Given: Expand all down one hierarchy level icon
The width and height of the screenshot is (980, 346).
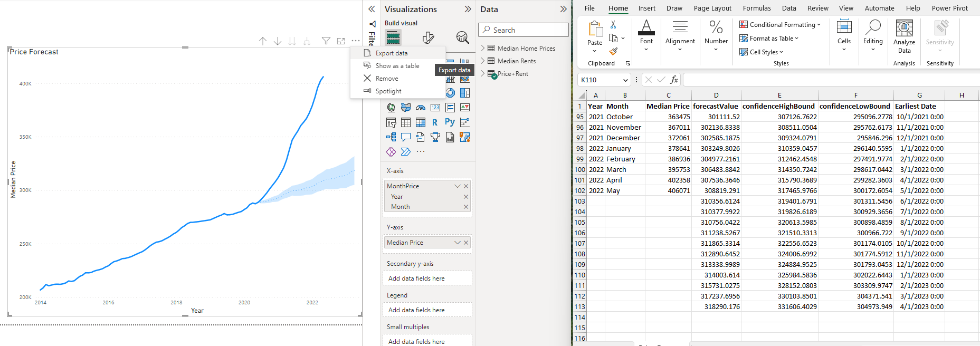Looking at the screenshot, I should click(307, 41).
